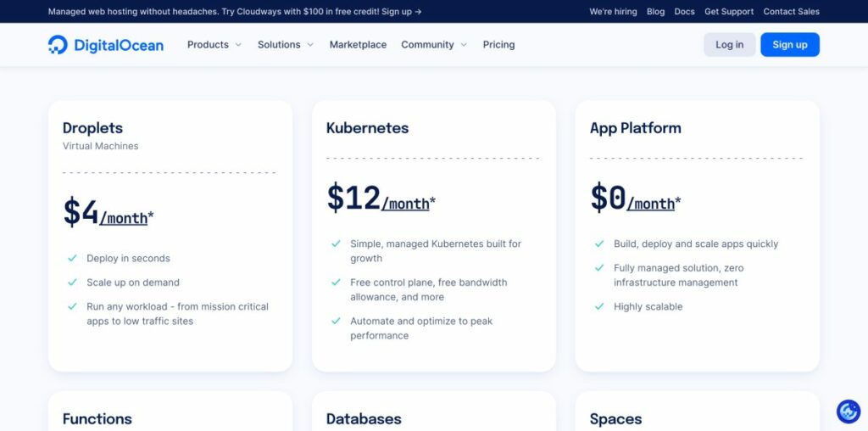Screen dimensions: 868x431
Task: Click checkmark beside Highly scalable
Action: [x=599, y=306]
